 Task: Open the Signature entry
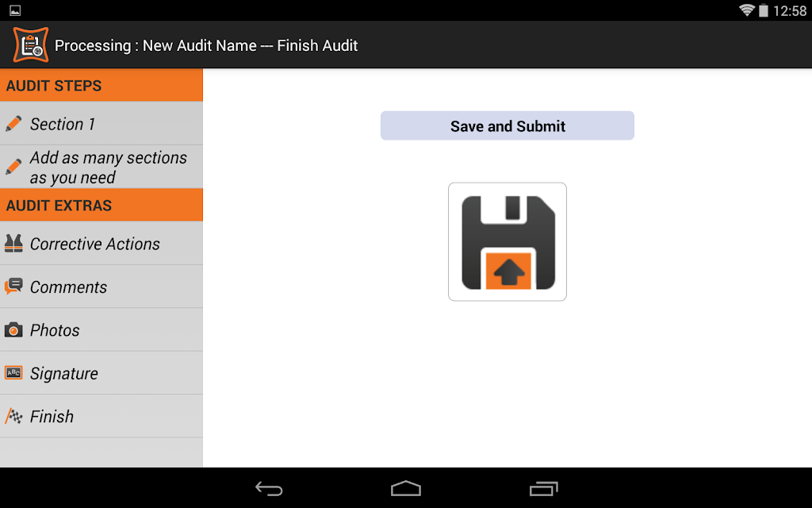tap(101, 373)
